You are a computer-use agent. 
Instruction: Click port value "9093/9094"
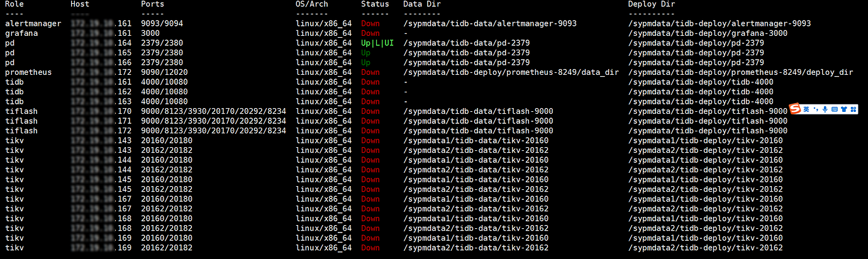(162, 23)
